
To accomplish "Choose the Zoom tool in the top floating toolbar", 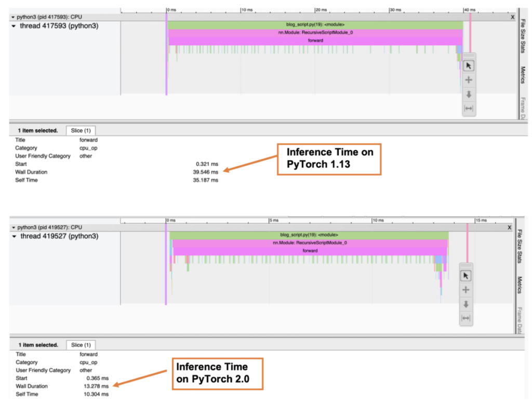I will pos(469,94).
